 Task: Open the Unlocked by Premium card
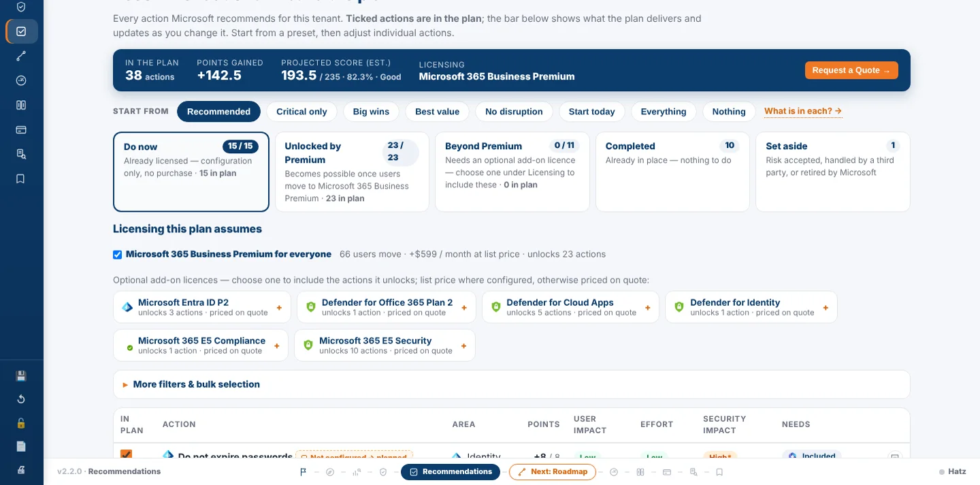coord(352,172)
